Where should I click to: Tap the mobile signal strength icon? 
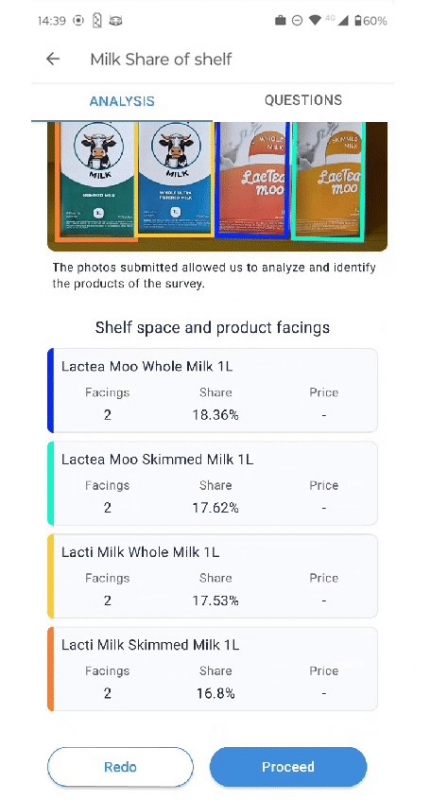click(x=343, y=21)
